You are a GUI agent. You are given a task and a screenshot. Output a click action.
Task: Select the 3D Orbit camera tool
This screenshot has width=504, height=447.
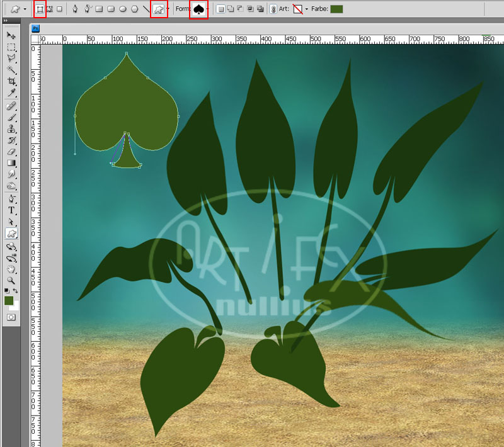pos(11,258)
